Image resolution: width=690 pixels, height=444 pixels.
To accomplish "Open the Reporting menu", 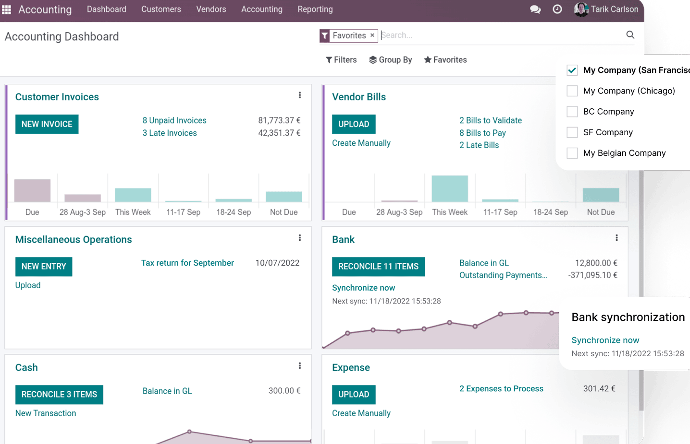I will click(x=315, y=9).
